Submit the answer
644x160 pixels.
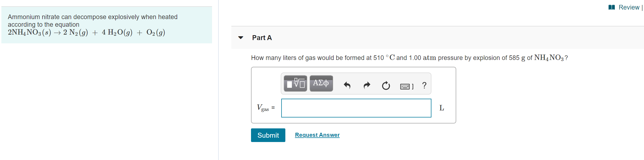pyautogui.click(x=268, y=135)
